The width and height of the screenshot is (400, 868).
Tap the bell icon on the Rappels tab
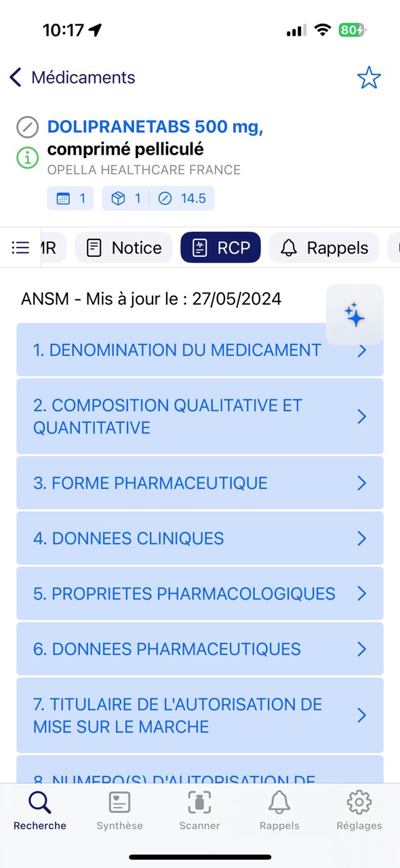click(289, 248)
